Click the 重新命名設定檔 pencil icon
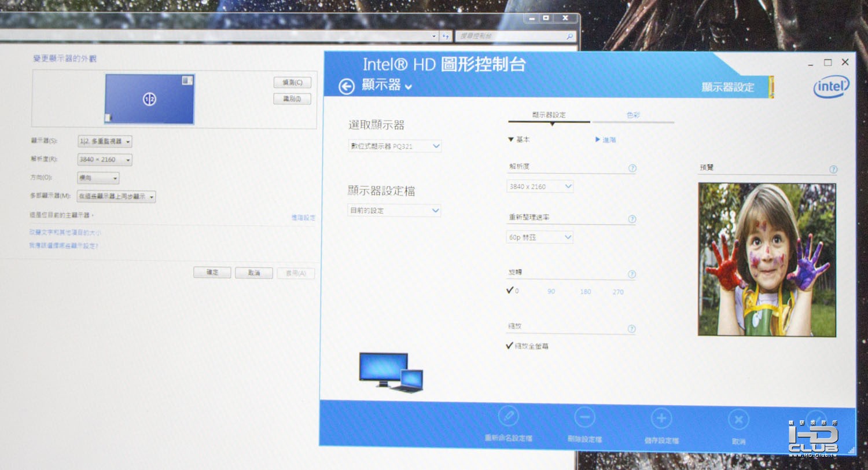The width and height of the screenshot is (868, 470). pos(508,416)
